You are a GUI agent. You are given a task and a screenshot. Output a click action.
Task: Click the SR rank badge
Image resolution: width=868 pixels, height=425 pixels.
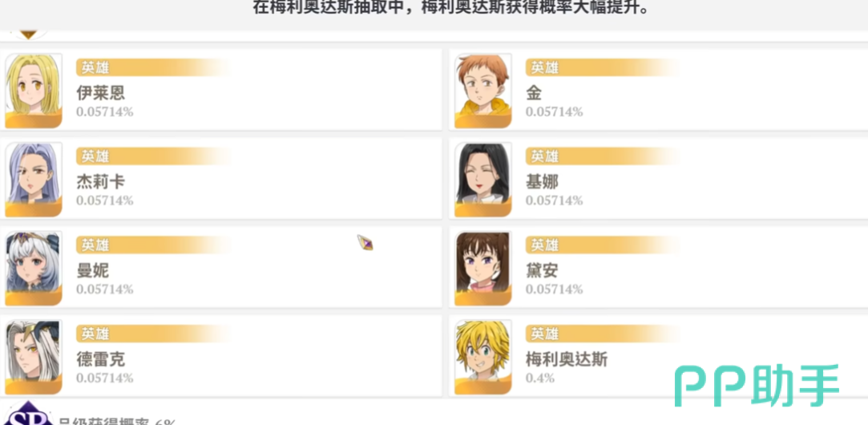(29, 415)
